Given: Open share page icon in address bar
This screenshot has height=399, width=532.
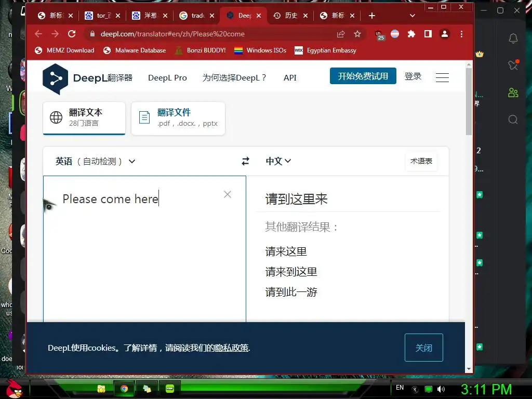Looking at the screenshot, I should (341, 34).
